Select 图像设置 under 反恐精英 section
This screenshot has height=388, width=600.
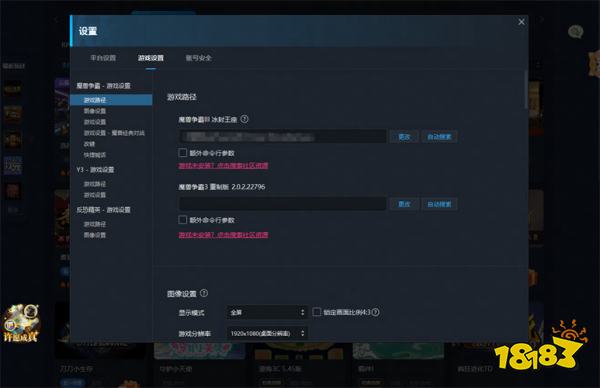pyautogui.click(x=95, y=235)
